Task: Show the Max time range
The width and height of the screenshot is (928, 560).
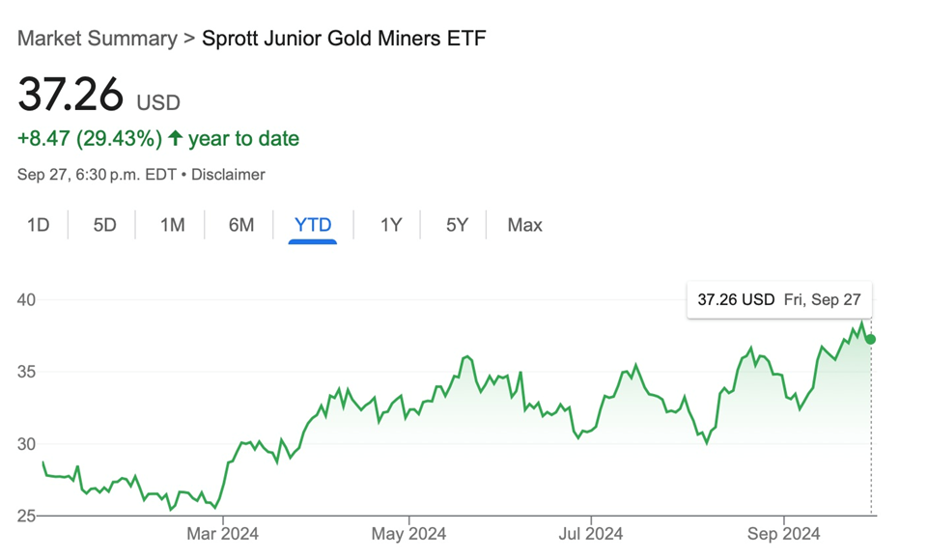Action: click(x=524, y=225)
